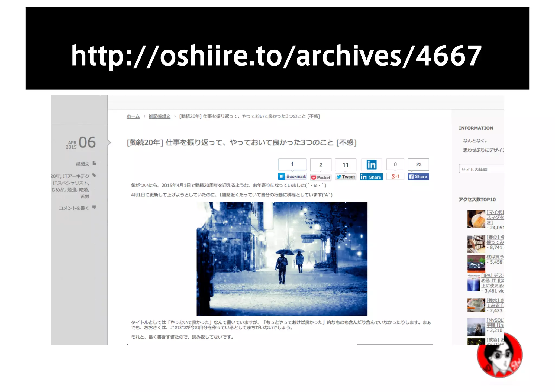Click the comment bubble icon beside コメントを書く
This screenshot has width=555, height=392.
click(94, 207)
